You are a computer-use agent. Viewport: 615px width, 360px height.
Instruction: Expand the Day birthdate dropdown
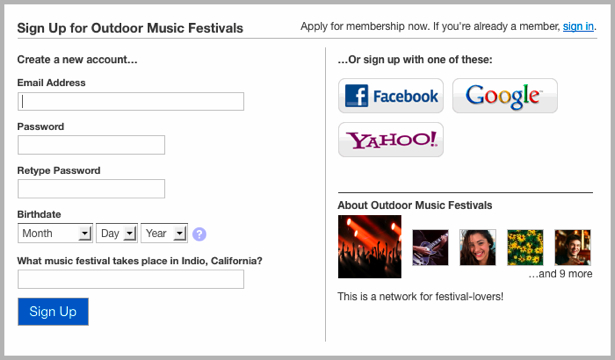(117, 233)
